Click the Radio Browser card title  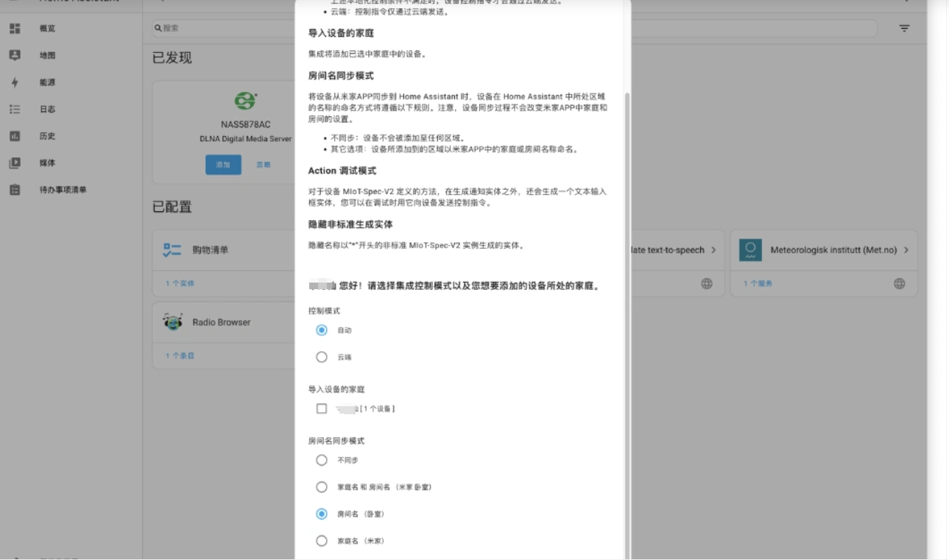222,322
